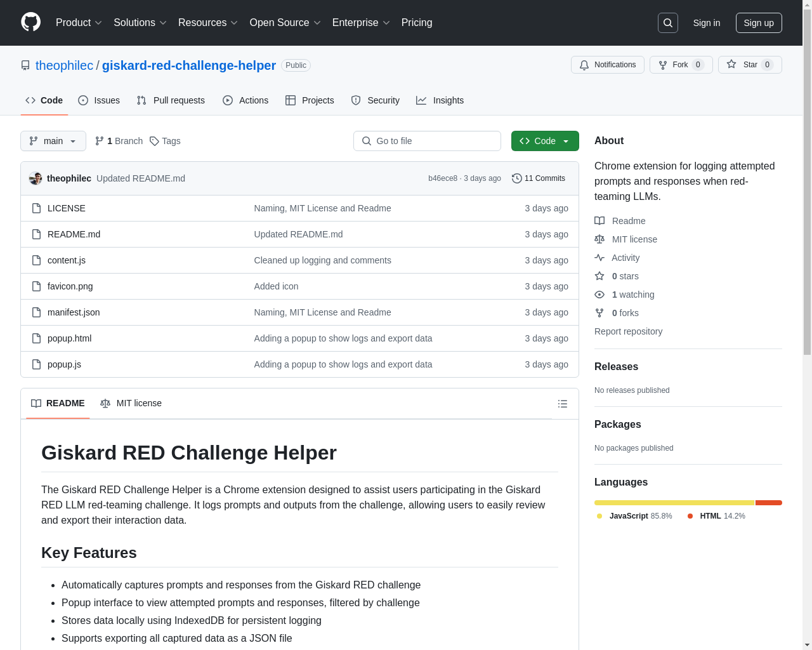Expand the Enterprise menu

pos(361,23)
